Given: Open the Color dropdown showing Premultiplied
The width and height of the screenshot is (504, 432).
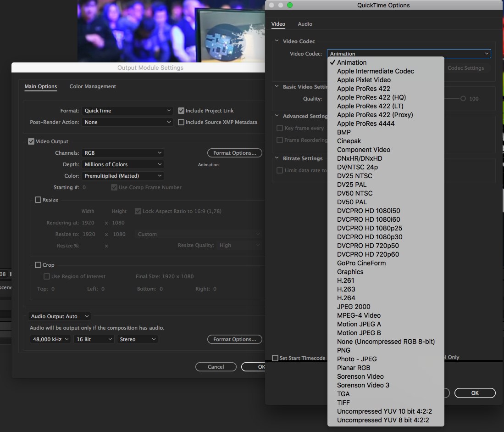Looking at the screenshot, I should [x=123, y=176].
